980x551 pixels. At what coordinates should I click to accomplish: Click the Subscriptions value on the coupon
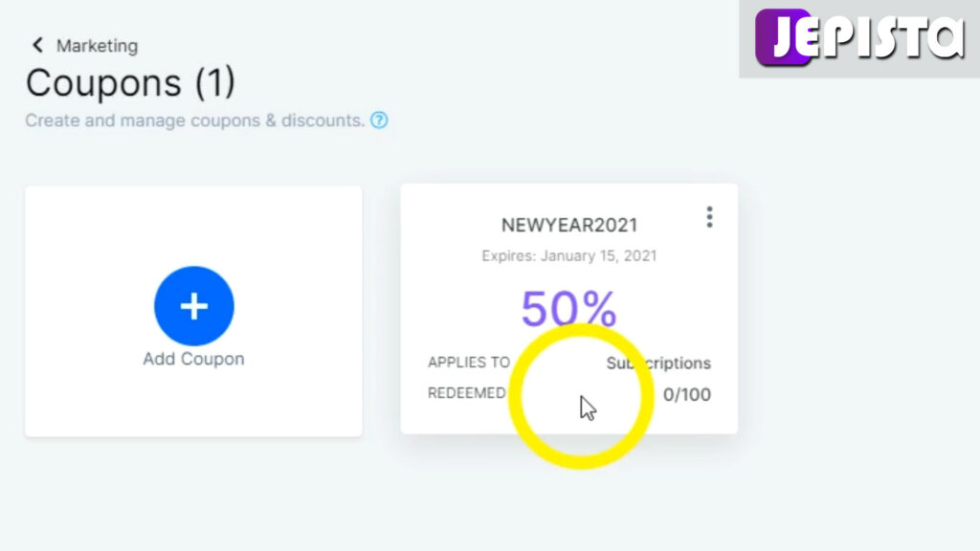658,363
